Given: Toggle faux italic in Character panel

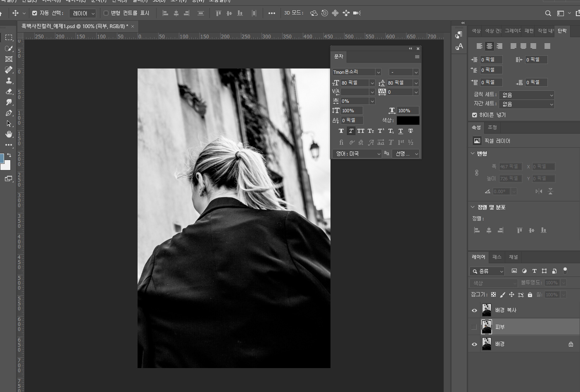Looking at the screenshot, I should tap(351, 131).
